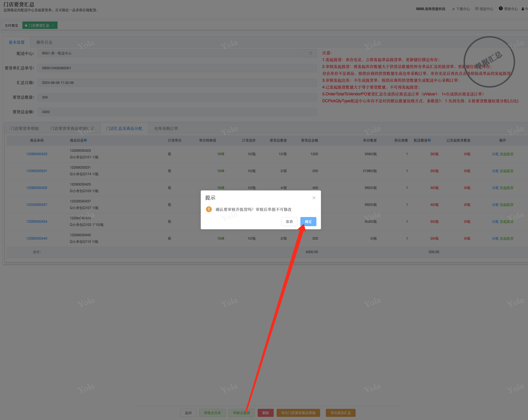The image size is (528, 420).
Task: Click the 30/瓶 delivery quantity cell
Action: pyautogui.click(x=434, y=154)
